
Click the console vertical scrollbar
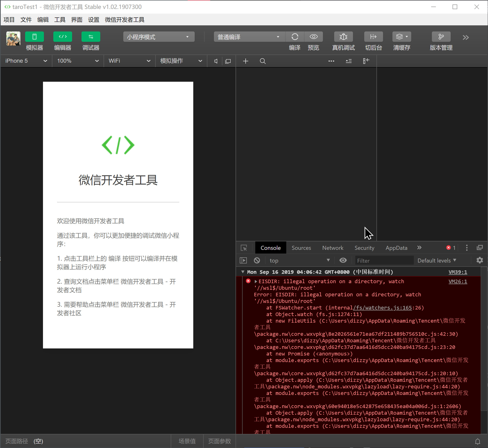pyautogui.click(x=484, y=339)
